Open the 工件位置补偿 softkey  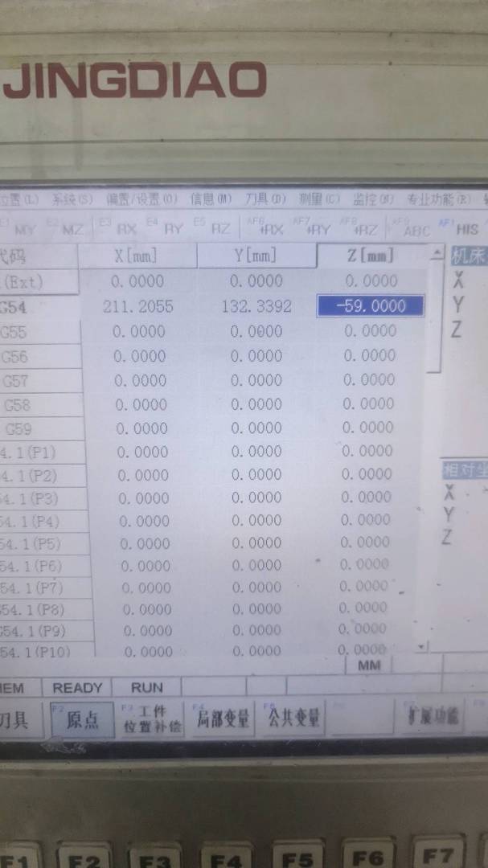151,719
